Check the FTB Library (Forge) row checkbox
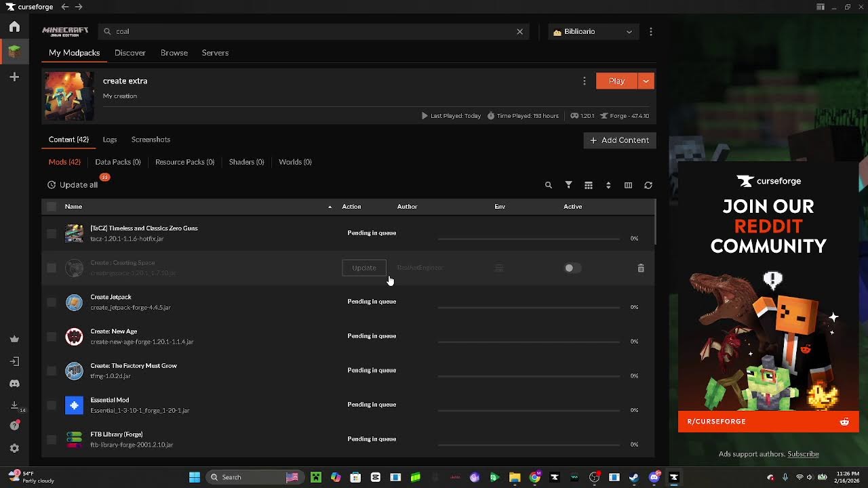This screenshot has width=868, height=488. point(52,440)
